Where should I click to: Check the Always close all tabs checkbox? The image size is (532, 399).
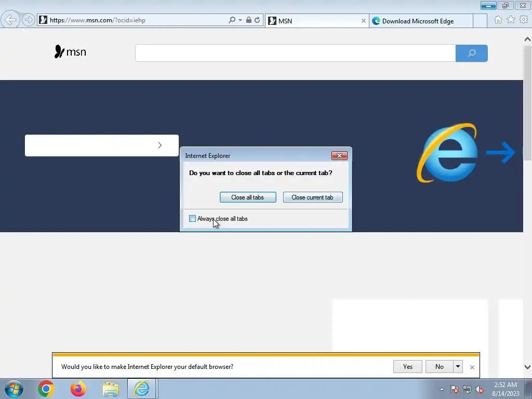pyautogui.click(x=192, y=219)
